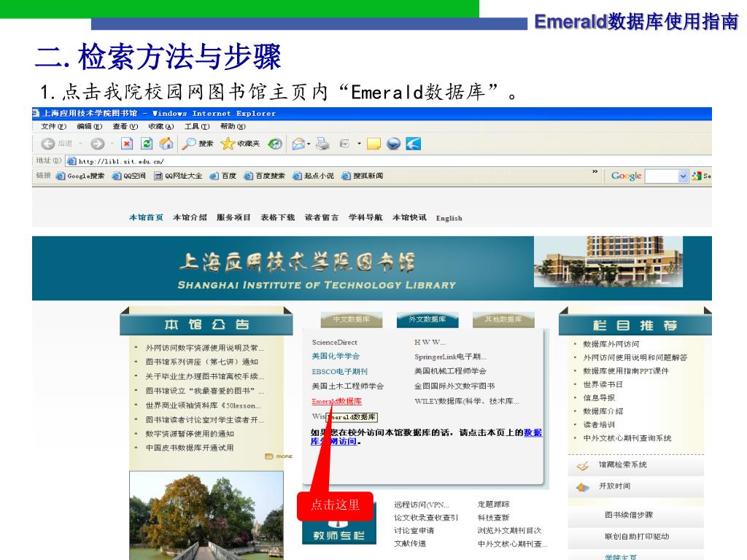The height and width of the screenshot is (560, 747).
Task: Go to 本馆首页 navigation link
Action: click(x=146, y=217)
